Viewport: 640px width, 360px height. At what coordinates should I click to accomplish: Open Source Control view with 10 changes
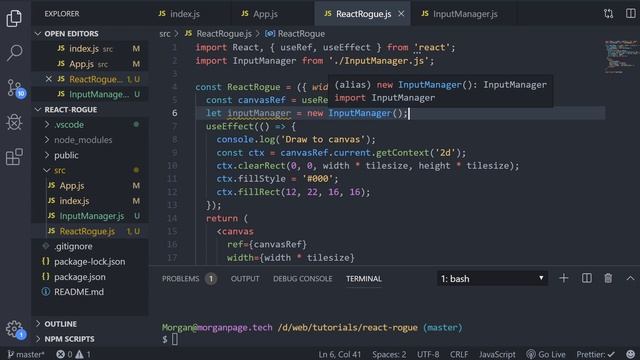click(x=15, y=88)
